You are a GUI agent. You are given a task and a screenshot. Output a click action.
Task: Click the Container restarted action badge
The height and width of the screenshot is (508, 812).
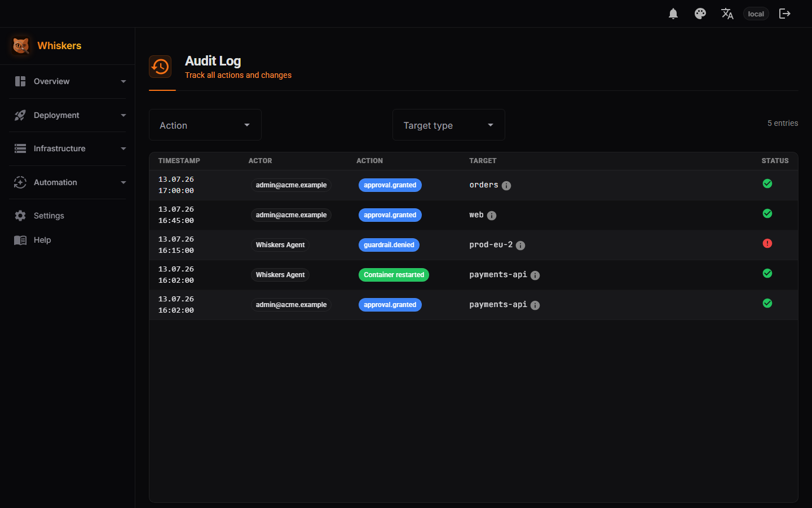point(394,275)
